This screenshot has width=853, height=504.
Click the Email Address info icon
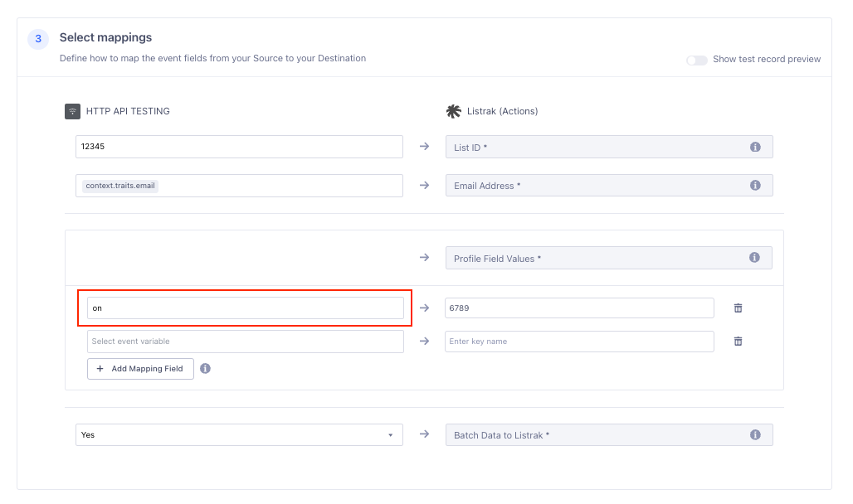tap(755, 185)
